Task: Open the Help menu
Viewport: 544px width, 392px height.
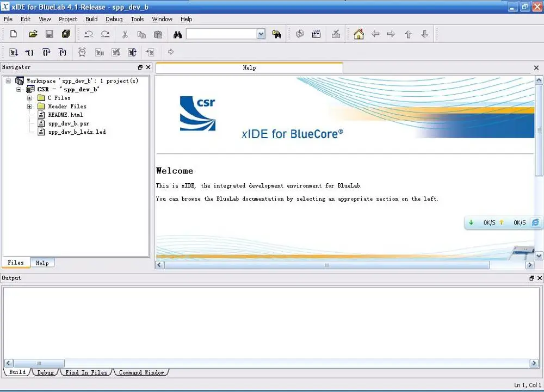Action: [186, 19]
